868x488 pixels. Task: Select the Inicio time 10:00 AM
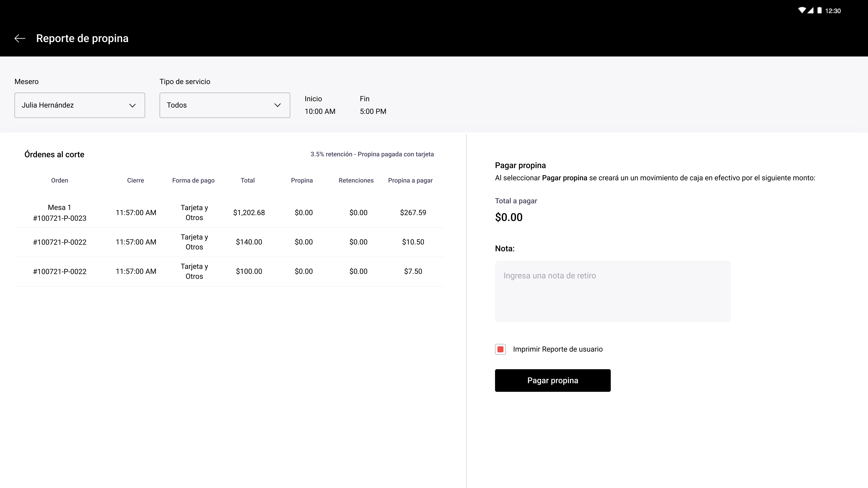point(320,111)
